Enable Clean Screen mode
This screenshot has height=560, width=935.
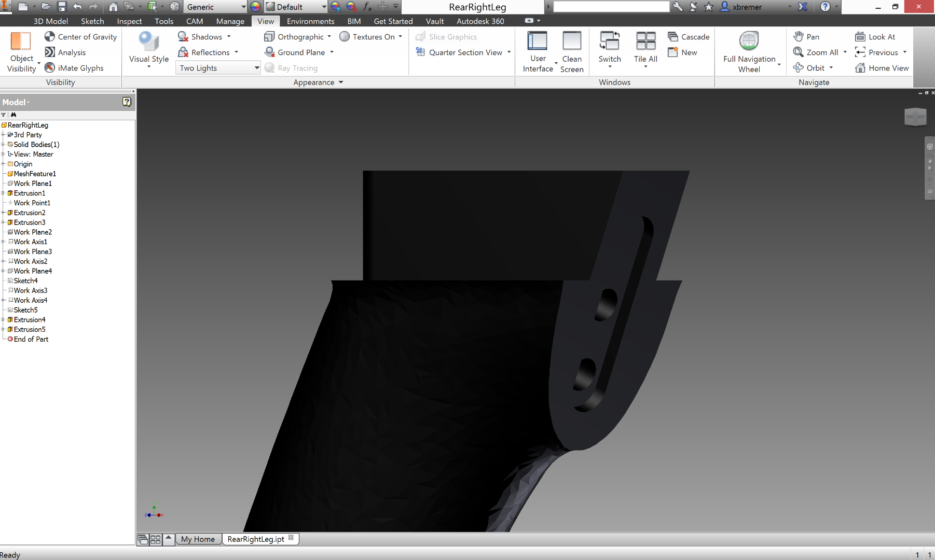click(x=572, y=52)
